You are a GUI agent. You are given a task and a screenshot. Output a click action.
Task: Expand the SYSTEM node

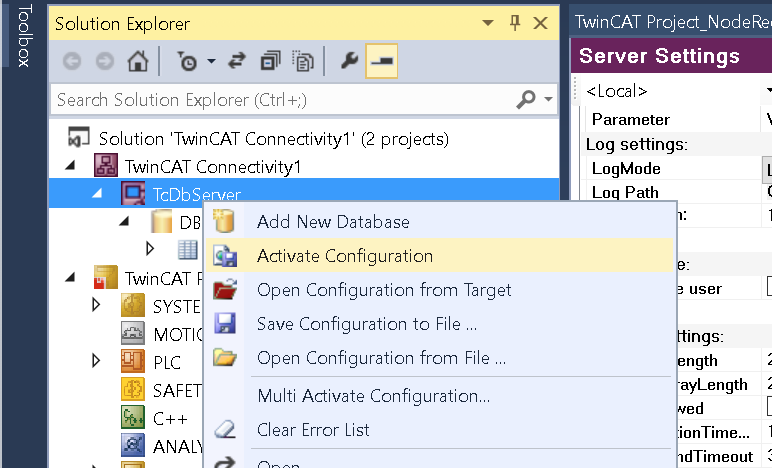pos(96,305)
